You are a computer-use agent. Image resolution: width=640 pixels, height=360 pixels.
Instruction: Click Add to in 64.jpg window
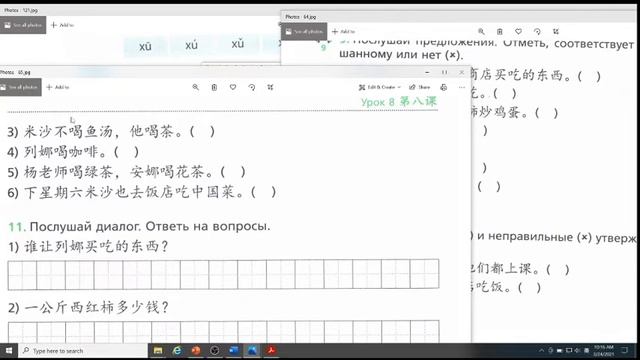pyautogui.click(x=343, y=31)
